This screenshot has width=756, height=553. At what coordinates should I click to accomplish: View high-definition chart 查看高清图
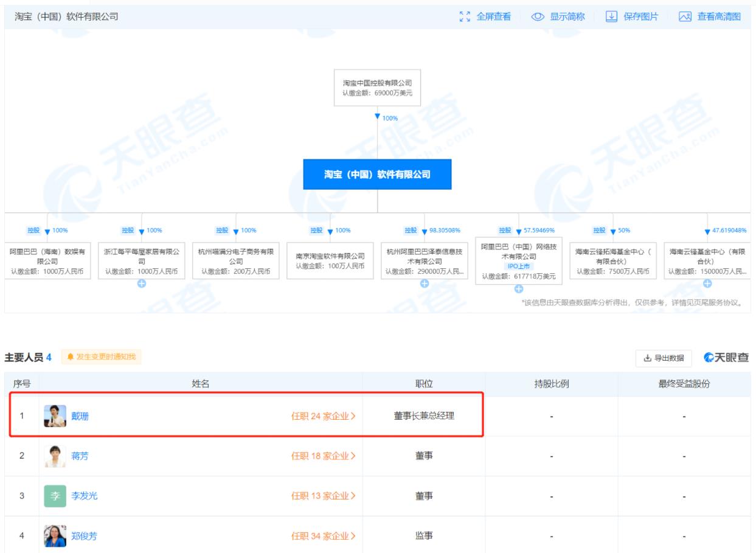tap(710, 16)
